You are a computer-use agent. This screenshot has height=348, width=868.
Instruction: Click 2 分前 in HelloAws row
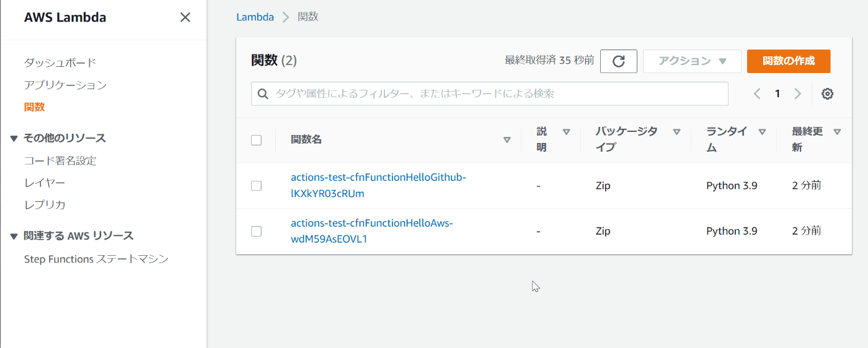pos(807,231)
